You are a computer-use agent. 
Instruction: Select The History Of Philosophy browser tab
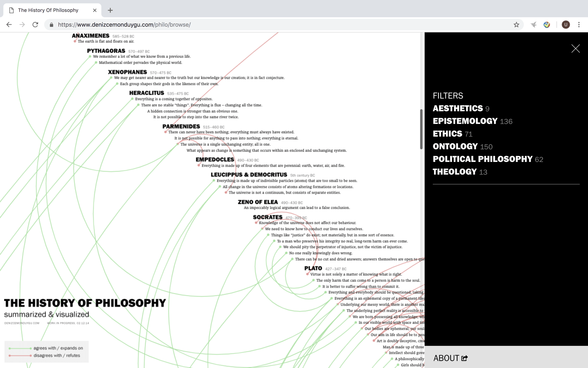click(51, 10)
